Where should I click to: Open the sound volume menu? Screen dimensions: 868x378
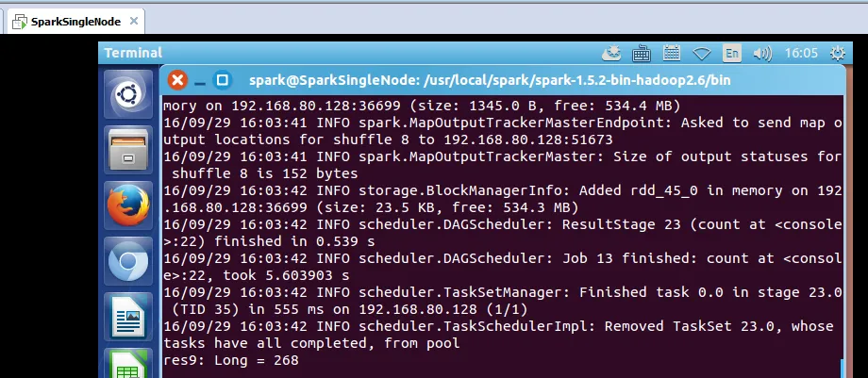[763, 53]
